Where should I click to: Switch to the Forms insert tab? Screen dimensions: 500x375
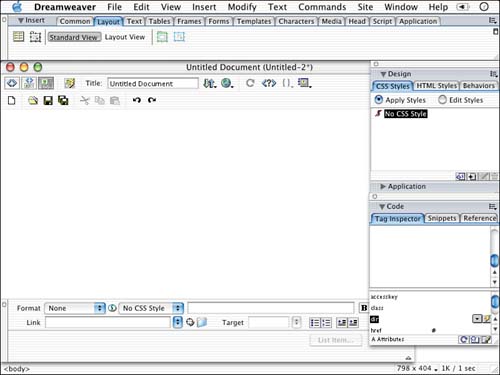pyautogui.click(x=219, y=21)
